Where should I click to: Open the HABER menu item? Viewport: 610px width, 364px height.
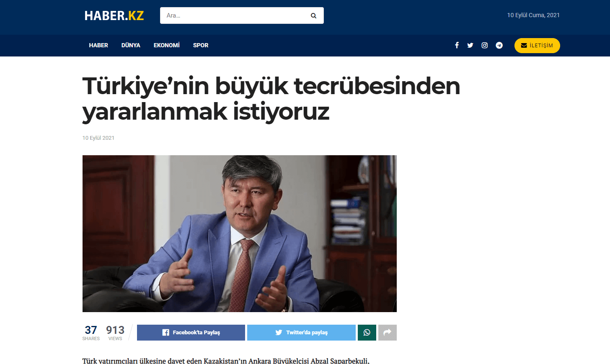click(x=98, y=45)
